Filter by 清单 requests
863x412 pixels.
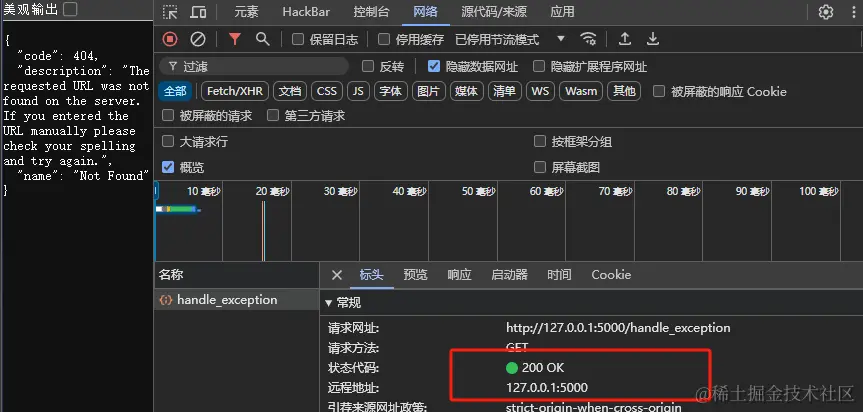click(504, 91)
